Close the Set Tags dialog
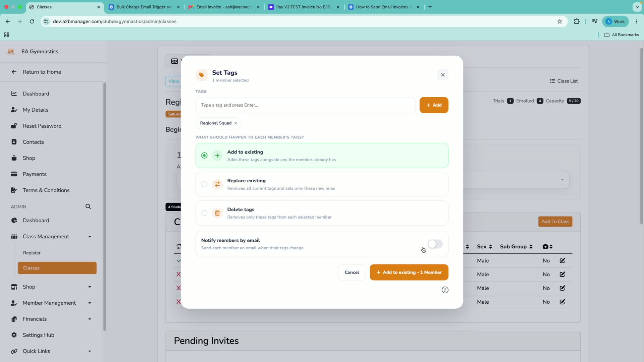 click(x=443, y=75)
